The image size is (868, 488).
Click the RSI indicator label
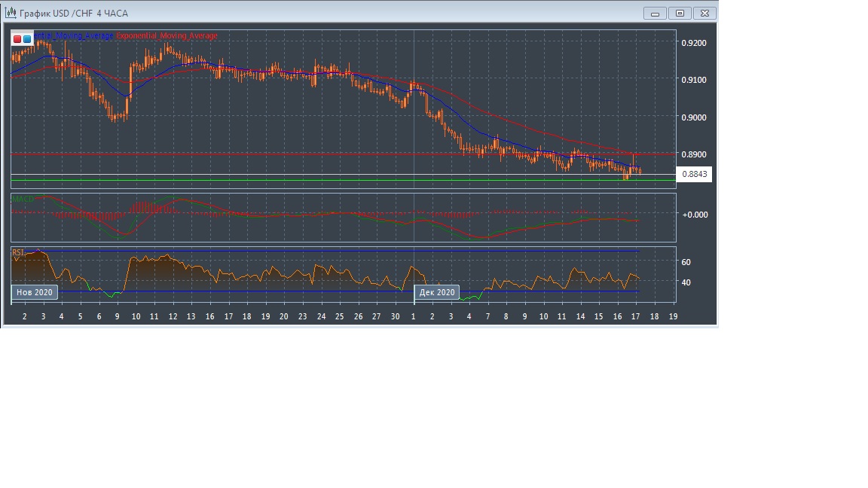click(18, 252)
